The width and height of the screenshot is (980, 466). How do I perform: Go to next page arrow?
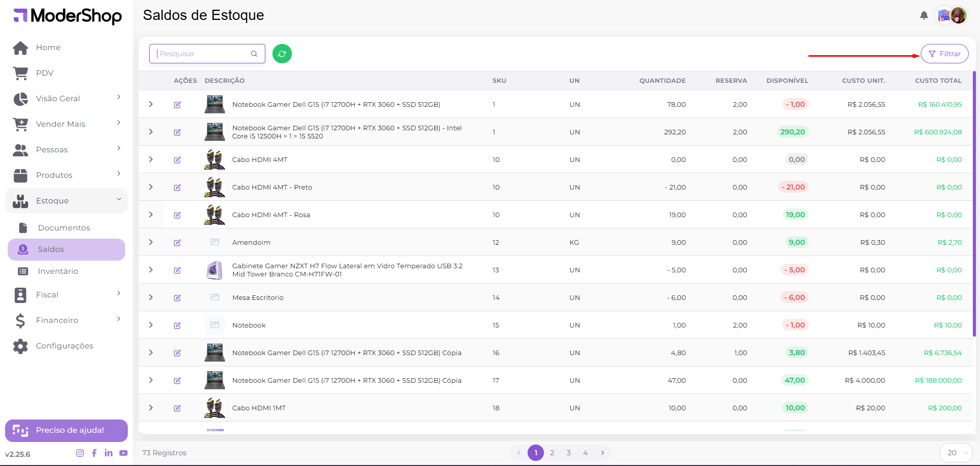(603, 453)
